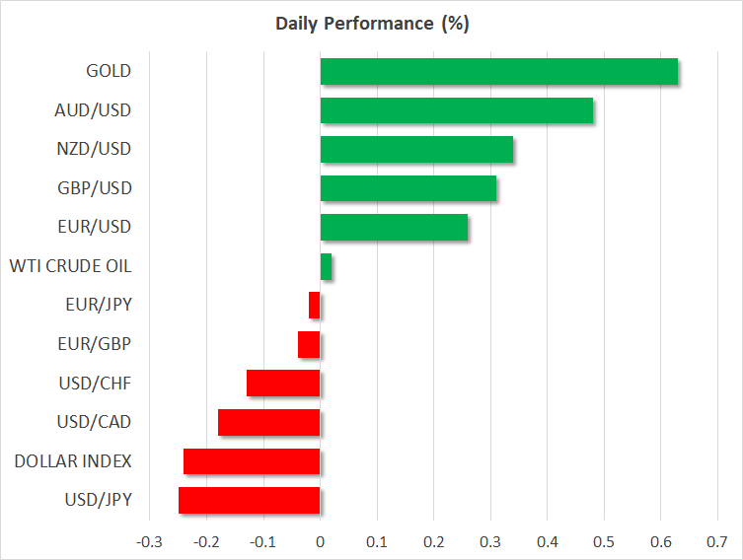
Task: Select the 0 tick on horizontal axis
Action: [x=320, y=541]
